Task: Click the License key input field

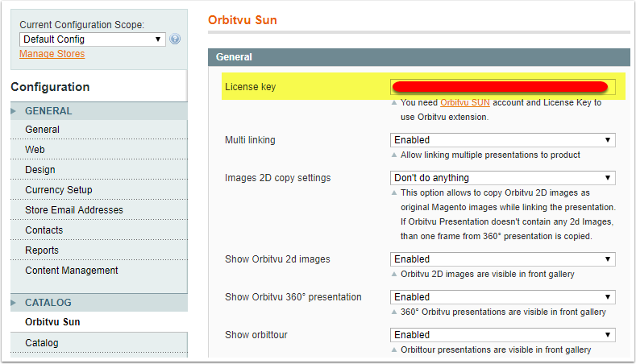Action: [x=502, y=87]
